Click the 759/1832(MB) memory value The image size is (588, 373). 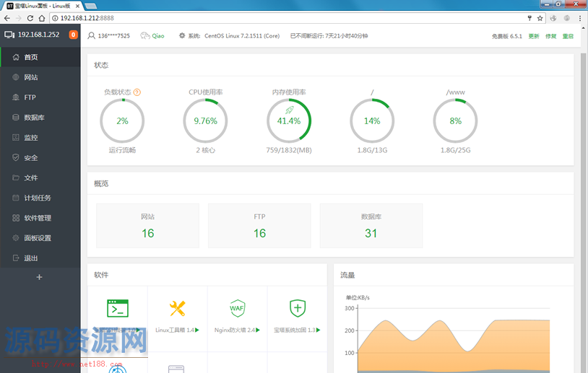(x=289, y=150)
